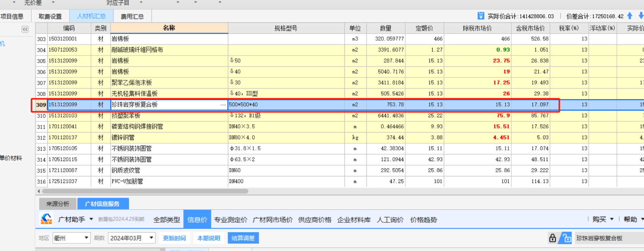Open the 供应商价格 tab
The height and width of the screenshot is (251, 644).
point(315,220)
